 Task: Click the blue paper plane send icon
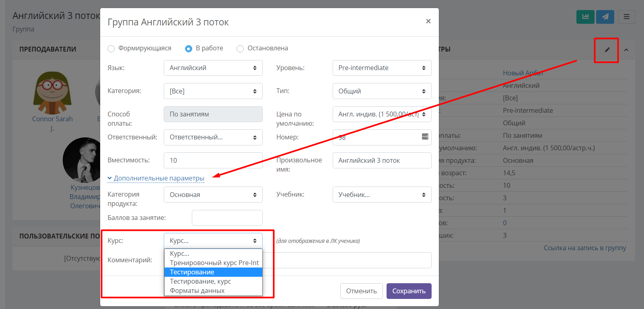(605, 17)
